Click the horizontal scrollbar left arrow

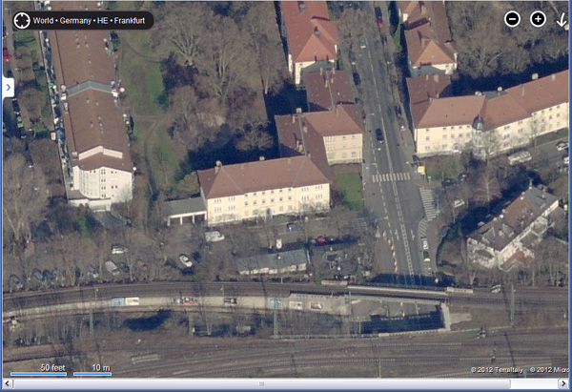coord(8,383)
